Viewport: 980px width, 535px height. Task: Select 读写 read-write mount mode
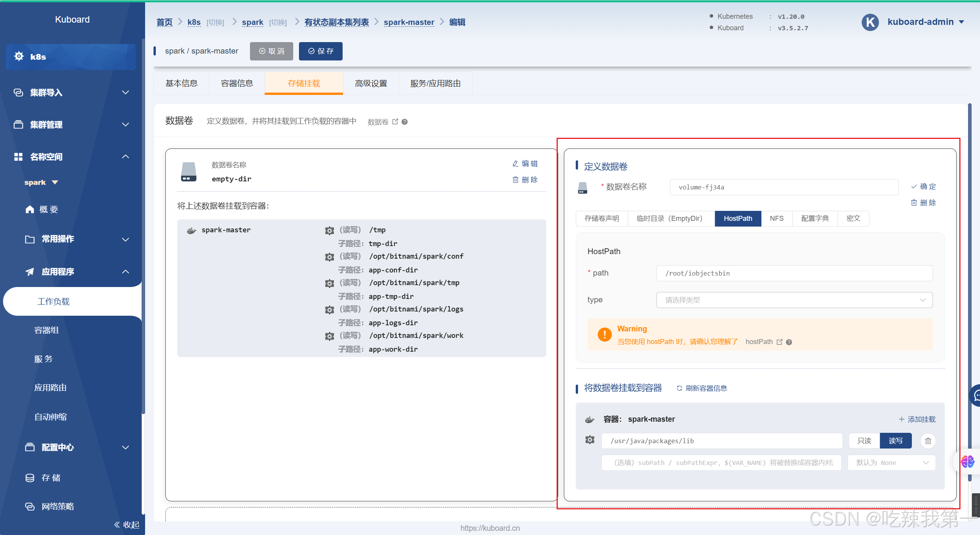pos(895,441)
